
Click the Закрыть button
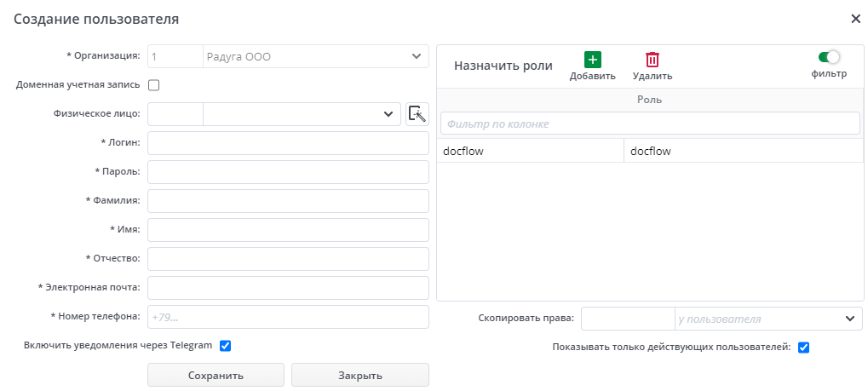[x=360, y=375]
